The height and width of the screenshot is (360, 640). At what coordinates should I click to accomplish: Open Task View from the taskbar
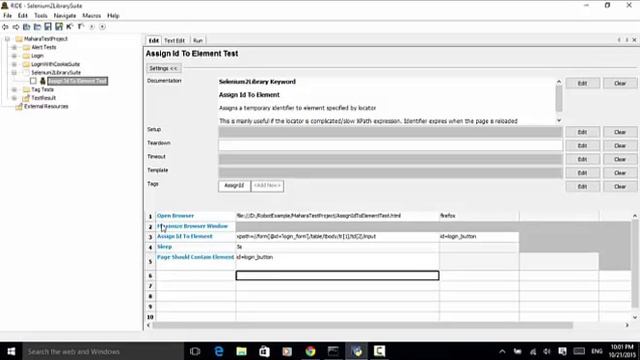[195, 351]
